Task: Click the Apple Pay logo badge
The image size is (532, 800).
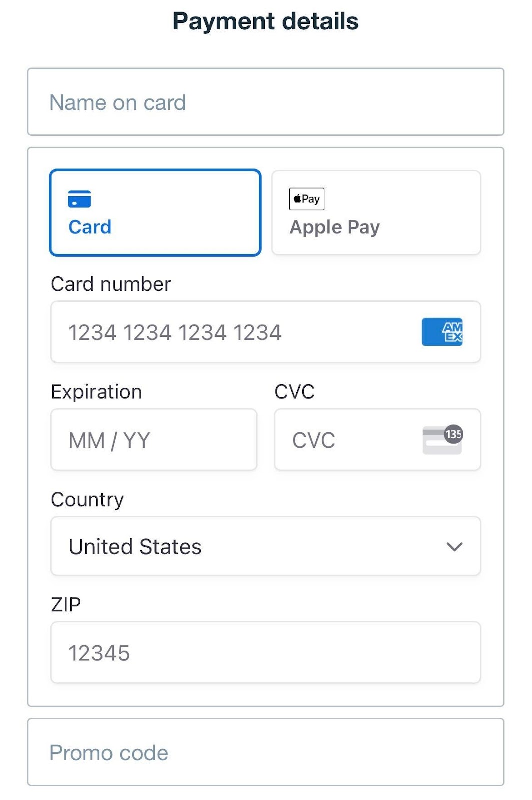Action: [306, 199]
